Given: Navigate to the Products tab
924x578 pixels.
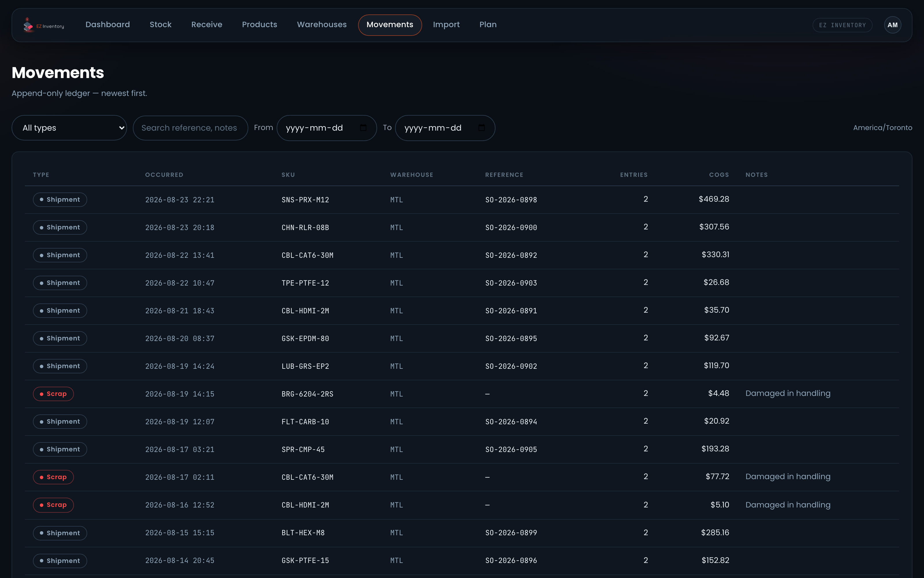Looking at the screenshot, I should point(260,25).
